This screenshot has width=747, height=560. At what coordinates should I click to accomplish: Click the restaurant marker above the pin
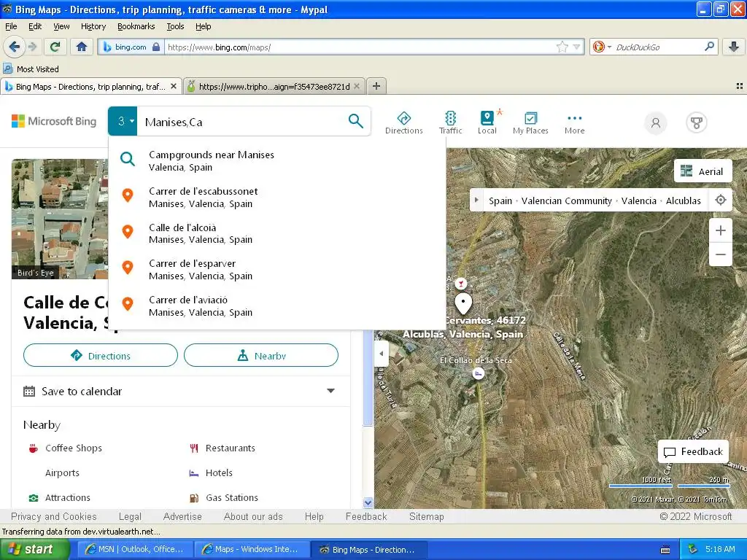[461, 284]
